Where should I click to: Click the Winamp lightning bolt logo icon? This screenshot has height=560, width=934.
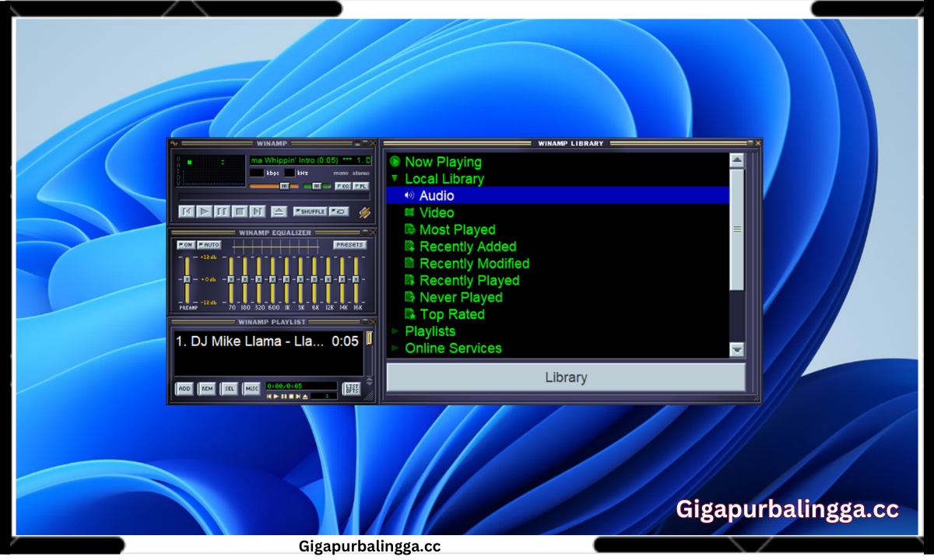point(364,212)
